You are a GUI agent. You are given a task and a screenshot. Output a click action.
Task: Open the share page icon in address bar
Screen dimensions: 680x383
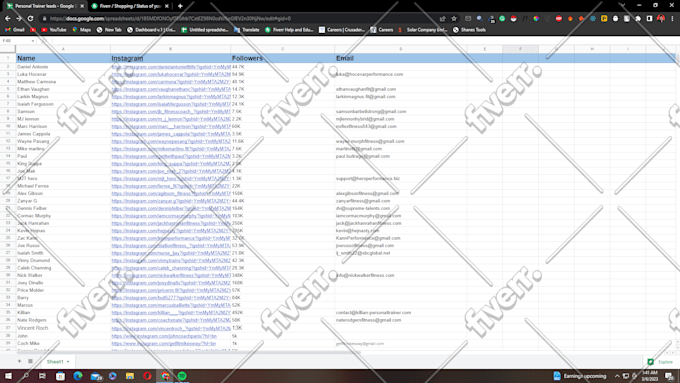[x=442, y=19]
